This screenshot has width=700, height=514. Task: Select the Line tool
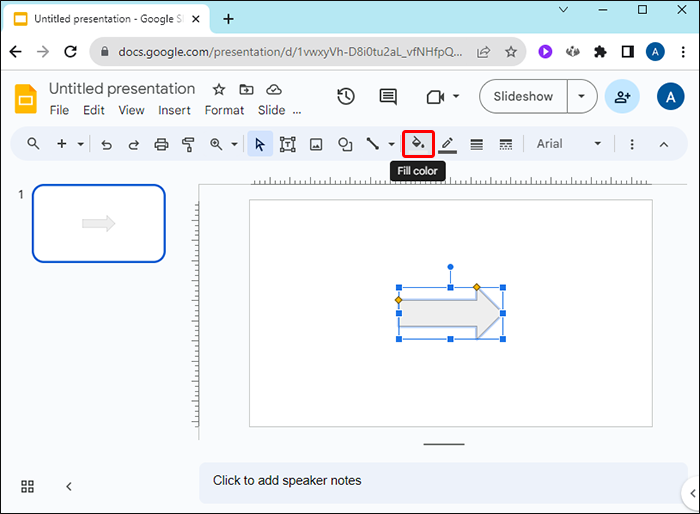click(372, 144)
